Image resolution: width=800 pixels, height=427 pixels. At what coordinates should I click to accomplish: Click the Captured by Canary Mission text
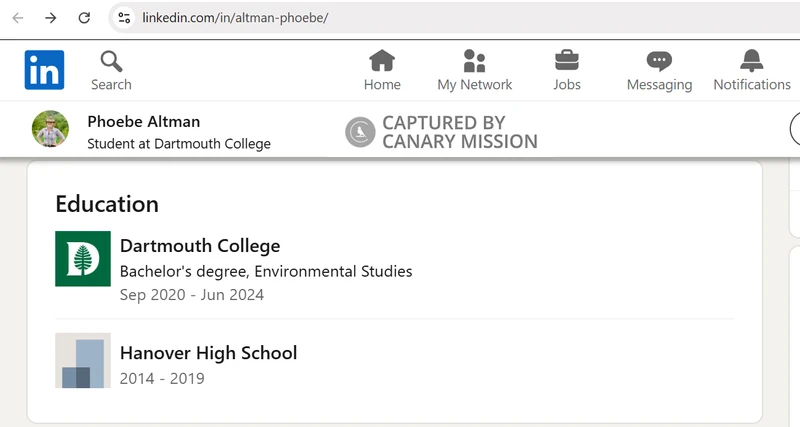[459, 132]
